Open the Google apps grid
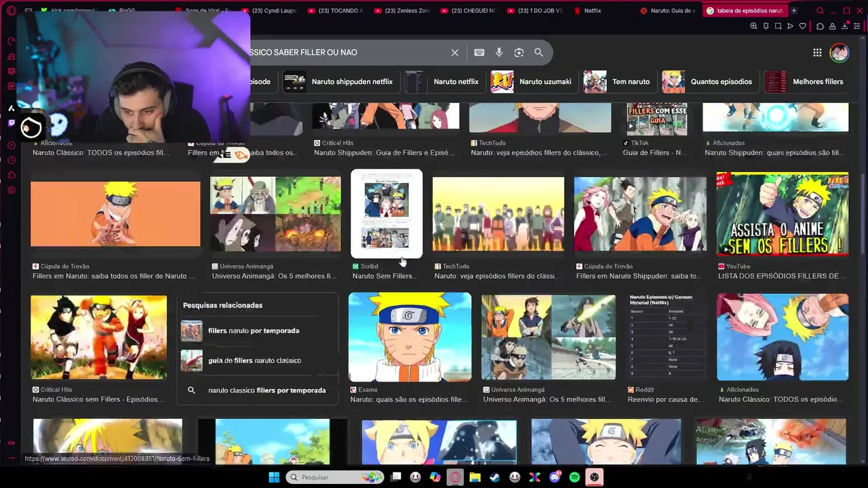 point(817,52)
